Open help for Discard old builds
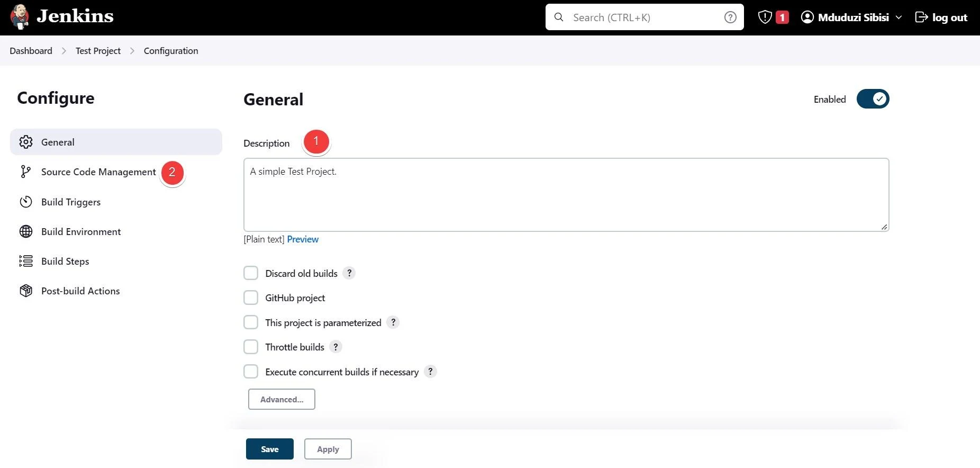The width and height of the screenshot is (980, 468). (x=349, y=273)
